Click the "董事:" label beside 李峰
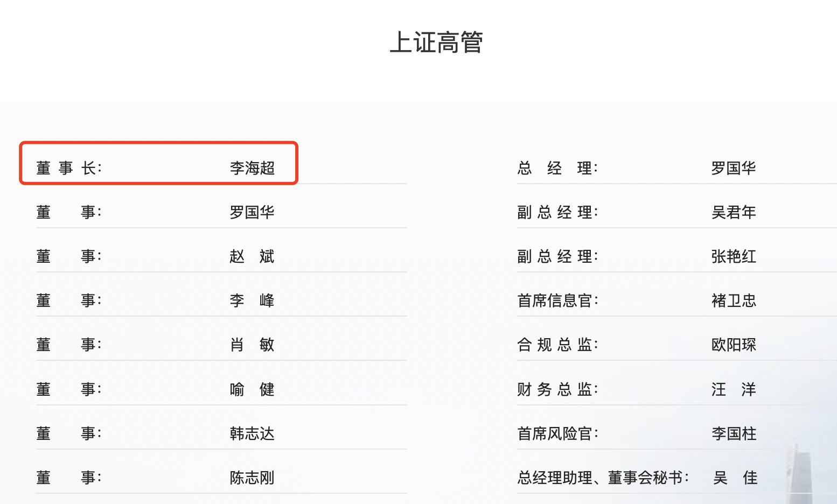This screenshot has height=504, width=837. pyautogui.click(x=69, y=300)
